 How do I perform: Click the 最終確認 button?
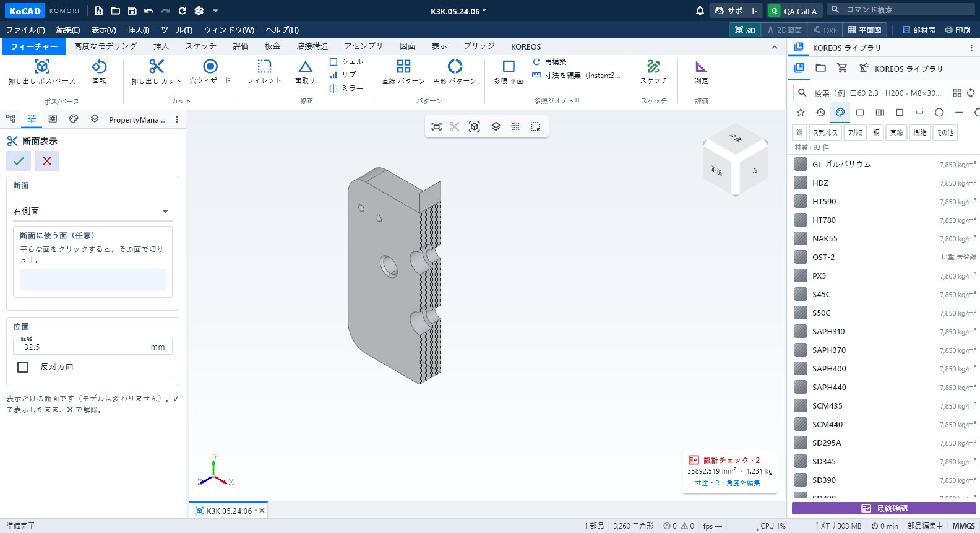click(x=883, y=508)
